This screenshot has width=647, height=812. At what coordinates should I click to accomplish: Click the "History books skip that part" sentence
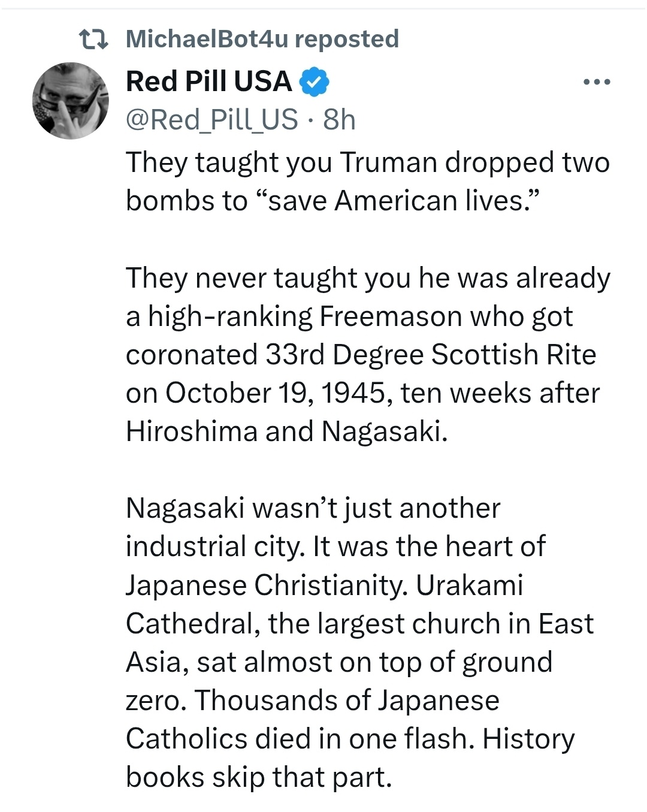(350, 757)
